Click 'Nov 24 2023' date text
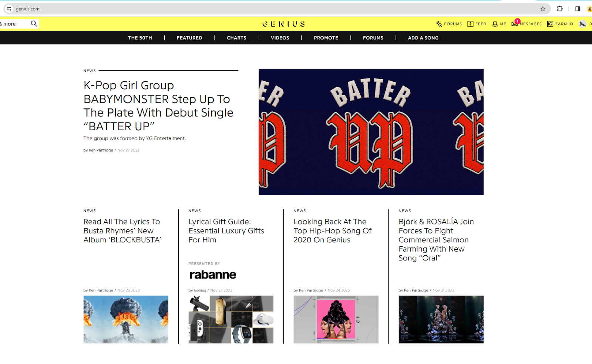This screenshot has width=592, height=364. point(339,290)
